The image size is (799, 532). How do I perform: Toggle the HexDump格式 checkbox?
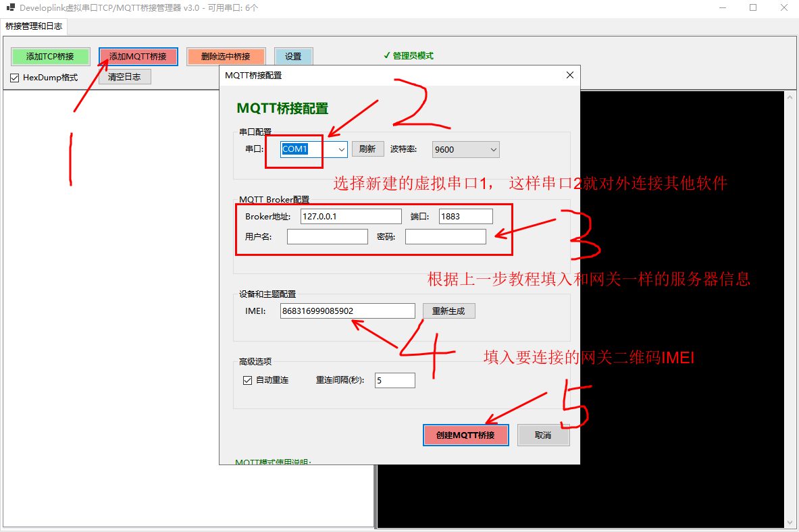coord(15,78)
